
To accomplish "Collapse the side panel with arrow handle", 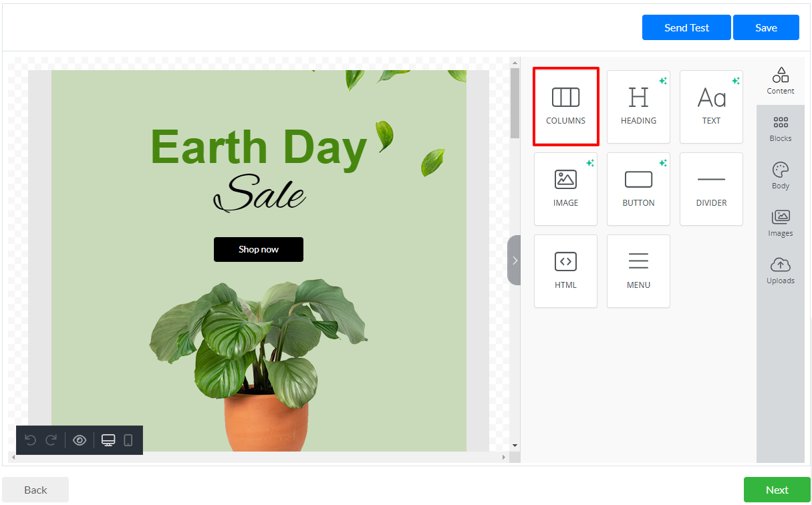I will coord(514,261).
